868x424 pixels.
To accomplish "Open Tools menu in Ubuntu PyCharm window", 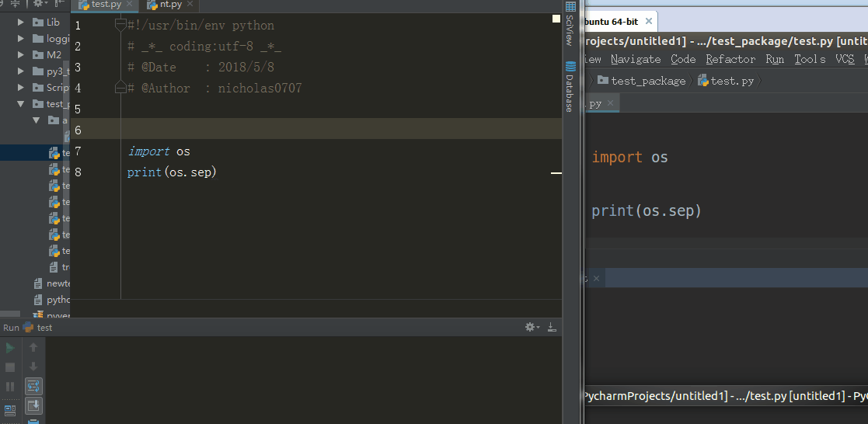I will (810, 59).
